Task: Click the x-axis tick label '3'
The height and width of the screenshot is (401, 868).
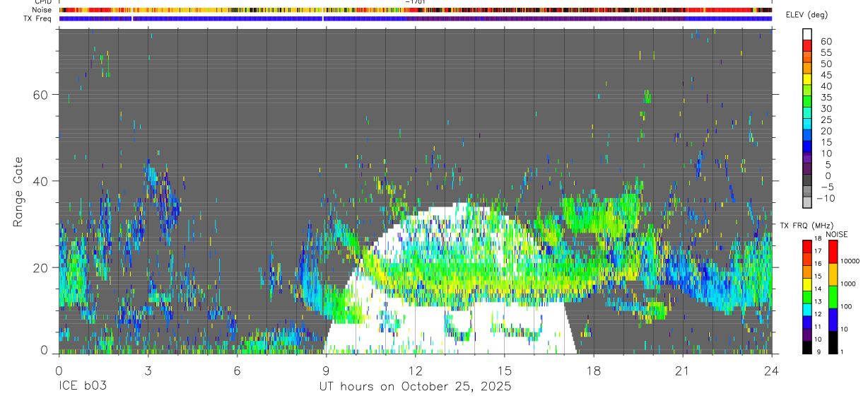Action: (x=148, y=371)
